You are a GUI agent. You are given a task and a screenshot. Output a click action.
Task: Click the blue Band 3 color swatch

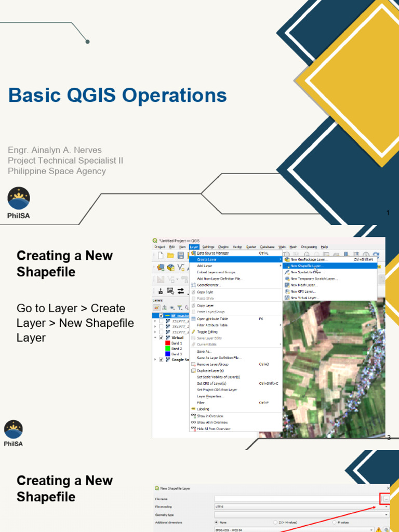point(168,354)
